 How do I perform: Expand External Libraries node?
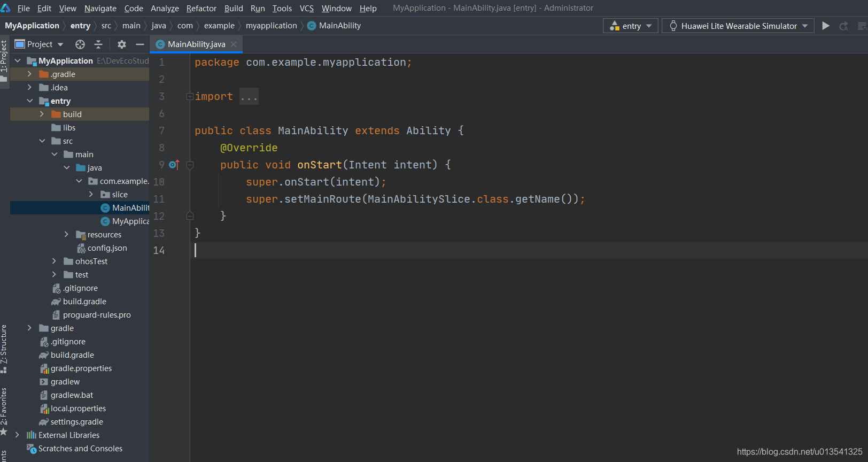[x=18, y=435]
